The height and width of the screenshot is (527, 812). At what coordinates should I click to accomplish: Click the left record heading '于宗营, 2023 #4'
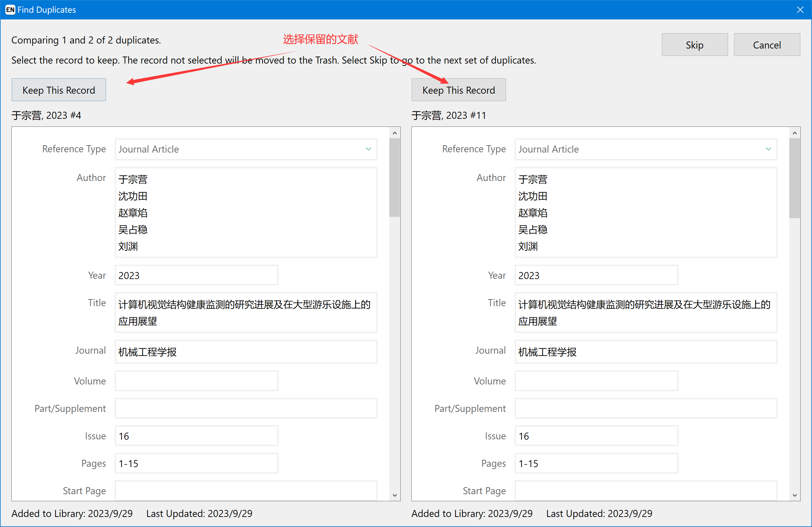pos(46,115)
